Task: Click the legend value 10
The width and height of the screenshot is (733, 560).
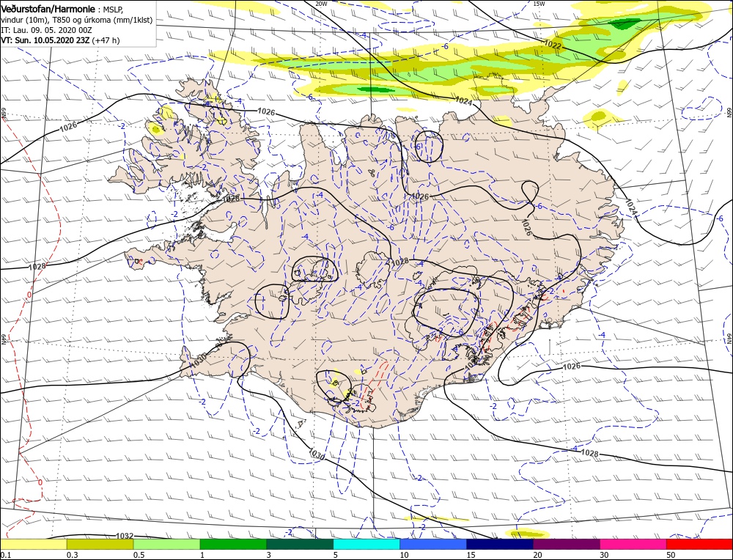Action: pos(405,554)
